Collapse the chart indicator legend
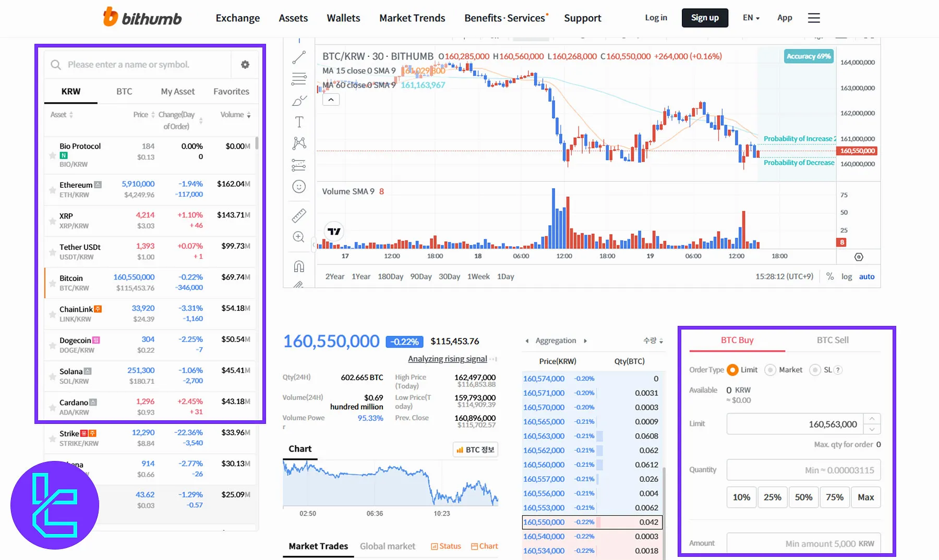939x560 pixels. point(331,100)
